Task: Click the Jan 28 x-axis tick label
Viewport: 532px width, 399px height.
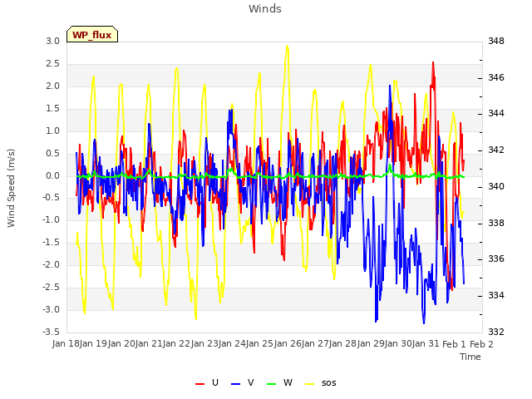Action: [x=342, y=344]
